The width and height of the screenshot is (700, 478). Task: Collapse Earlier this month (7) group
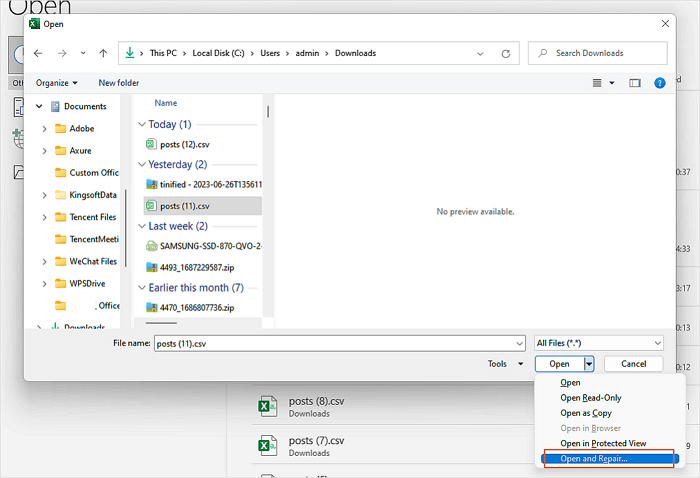coord(142,288)
